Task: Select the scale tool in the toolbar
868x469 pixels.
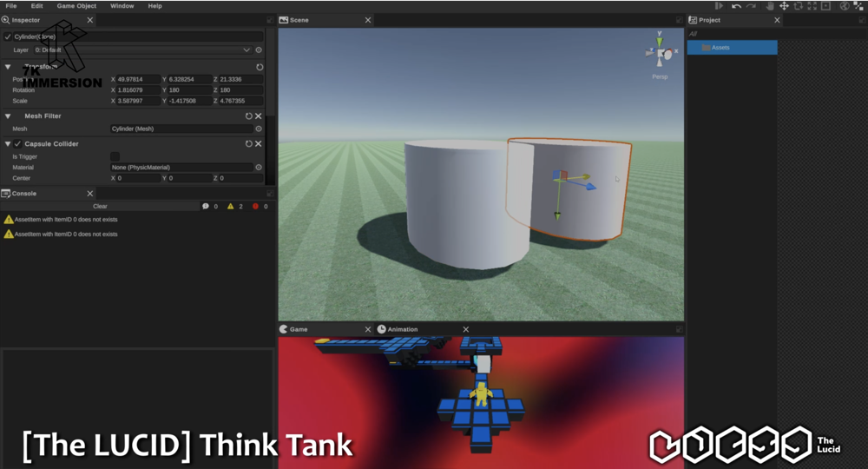Action: (812, 6)
